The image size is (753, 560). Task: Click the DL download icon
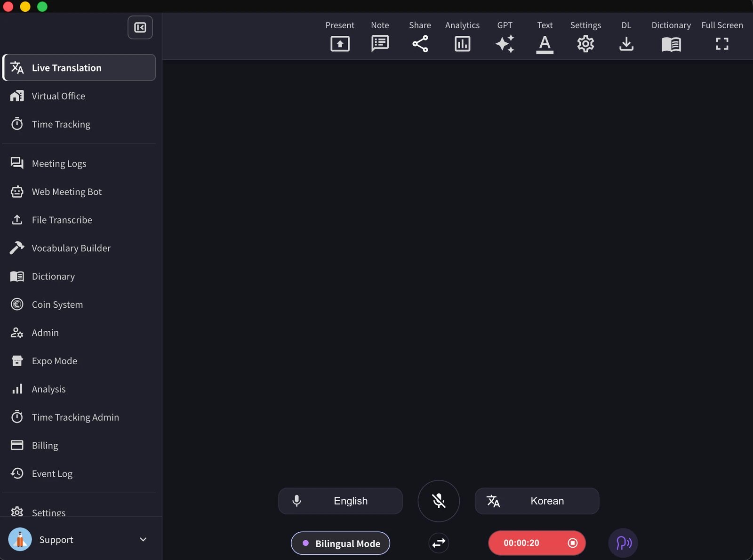(x=626, y=44)
